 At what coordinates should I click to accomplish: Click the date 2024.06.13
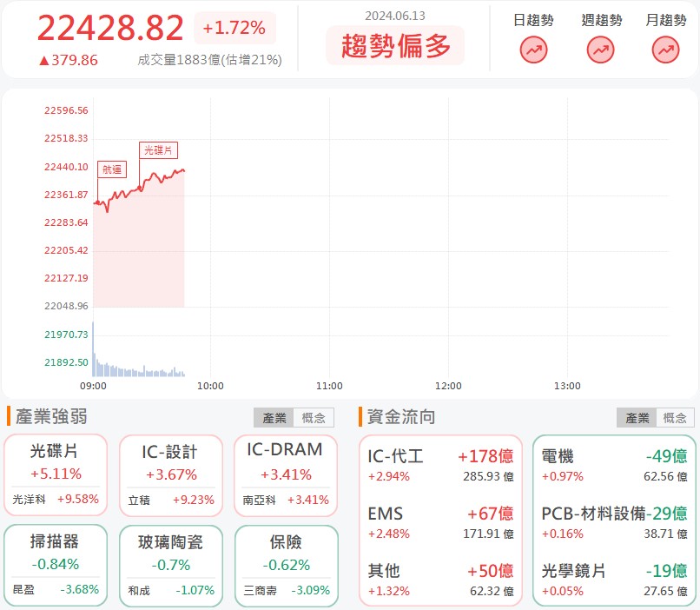(x=395, y=17)
